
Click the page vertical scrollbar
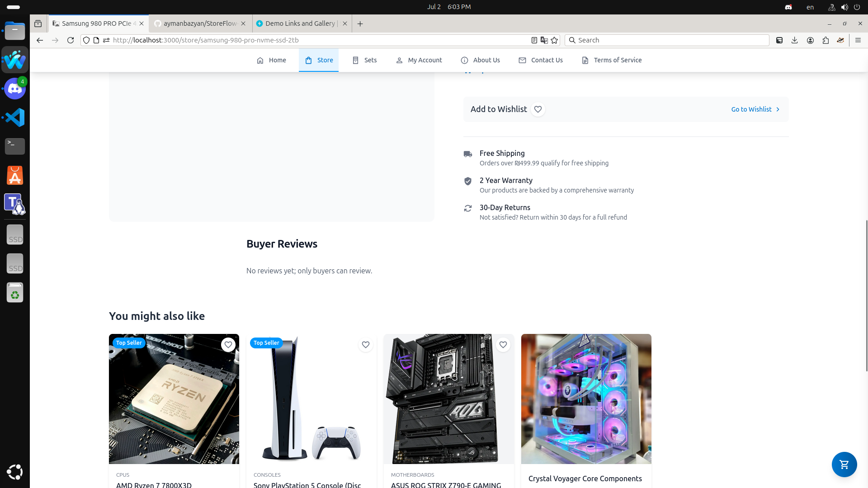pos(866,296)
